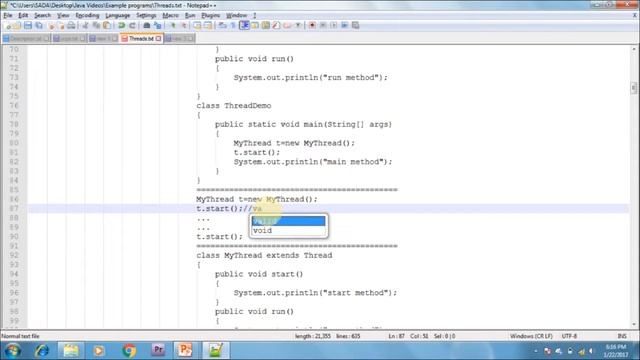The height and width of the screenshot is (360, 640).
Task: Choose the highlighted autocomplete suggestion above void
Action: (x=288, y=221)
